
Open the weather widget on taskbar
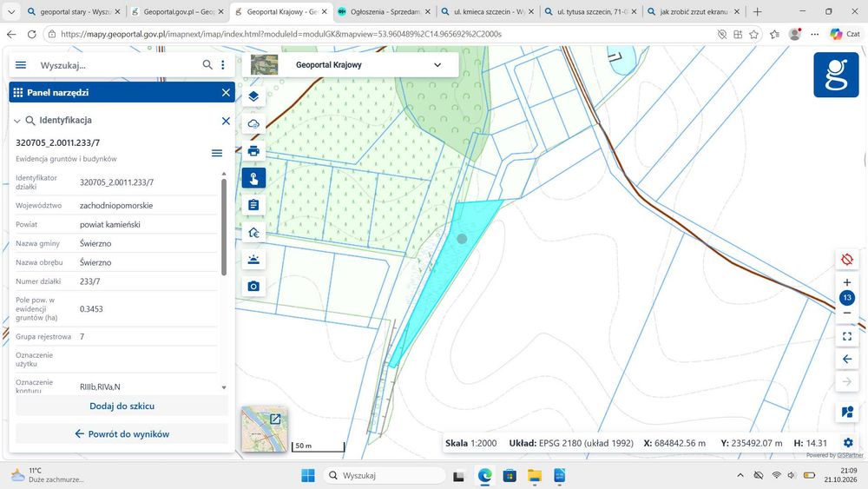47,474
